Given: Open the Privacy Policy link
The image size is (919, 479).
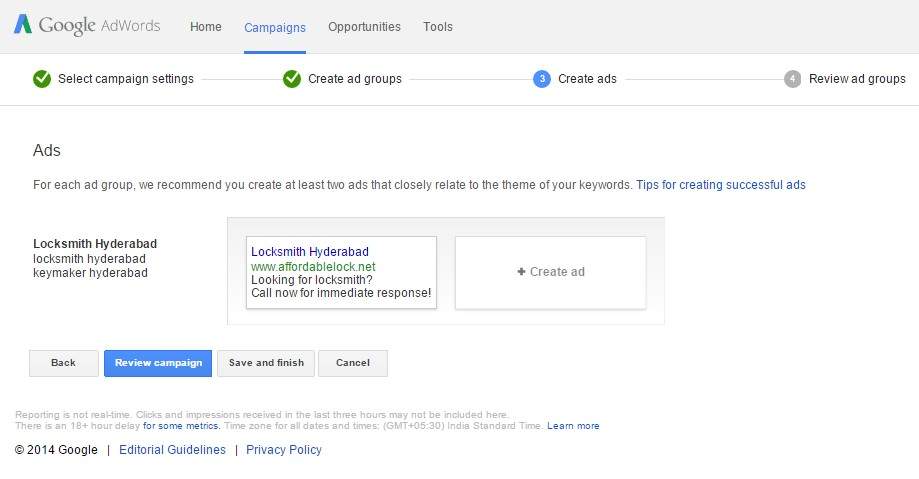Looking at the screenshot, I should [x=284, y=450].
